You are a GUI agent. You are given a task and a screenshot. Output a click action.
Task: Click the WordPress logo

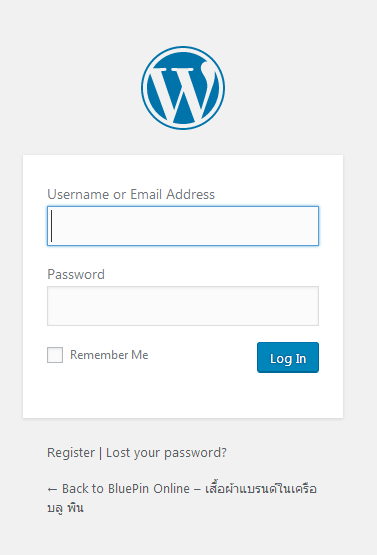tap(183, 88)
